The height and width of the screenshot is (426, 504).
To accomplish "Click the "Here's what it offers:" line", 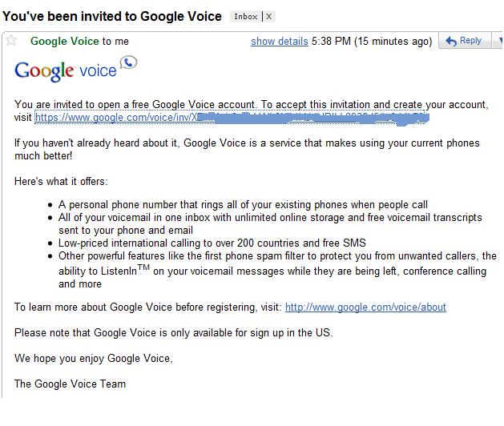I will 61,182.
